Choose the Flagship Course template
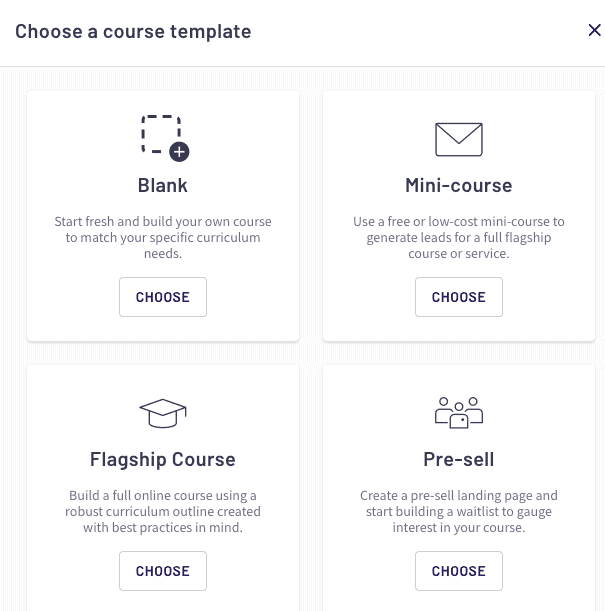This screenshot has width=605, height=611. (163, 571)
